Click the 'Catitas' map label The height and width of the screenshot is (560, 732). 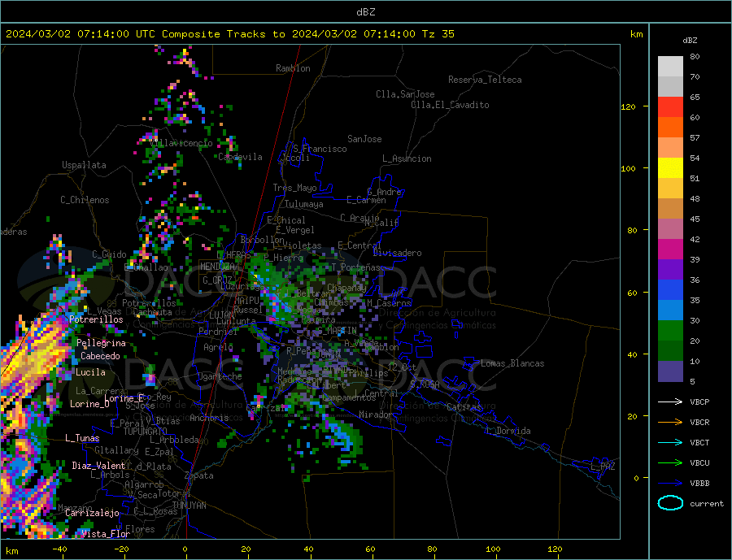pos(464,407)
